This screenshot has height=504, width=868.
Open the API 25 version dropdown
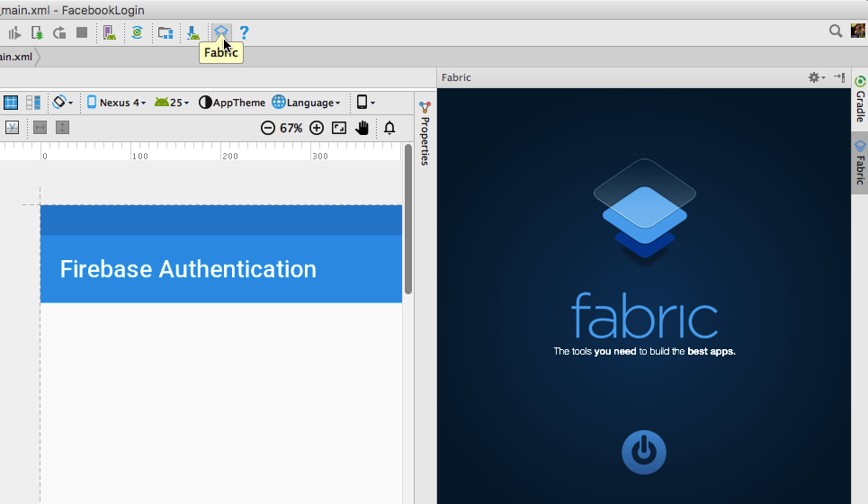(172, 103)
